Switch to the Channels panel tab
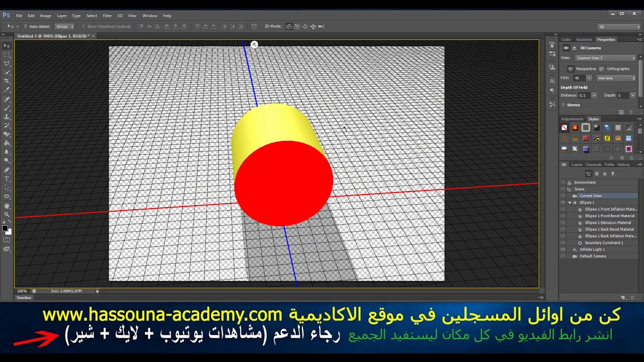 [x=593, y=164]
